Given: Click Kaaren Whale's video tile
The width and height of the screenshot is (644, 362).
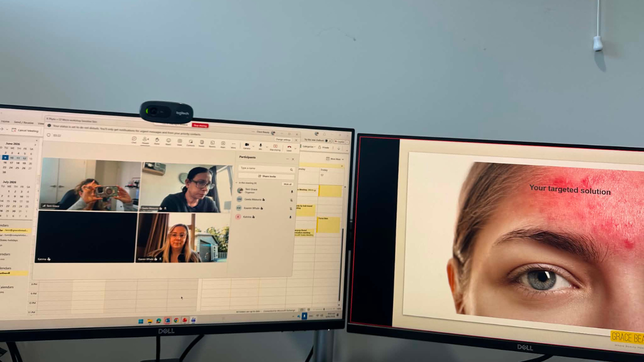Looking at the screenshot, I should 182,238.
